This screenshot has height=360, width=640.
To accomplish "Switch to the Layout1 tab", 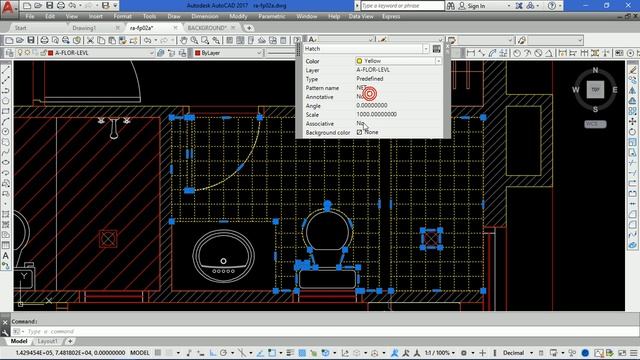I will (x=47, y=341).
